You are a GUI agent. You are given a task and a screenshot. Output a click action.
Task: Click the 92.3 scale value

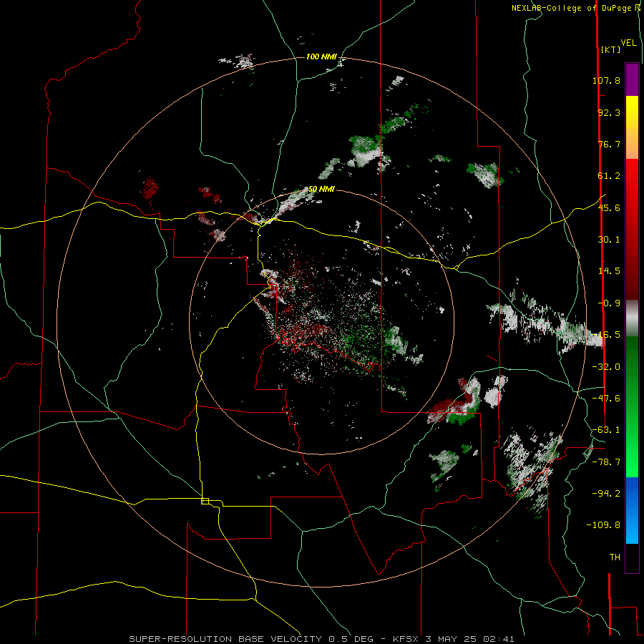609,112
